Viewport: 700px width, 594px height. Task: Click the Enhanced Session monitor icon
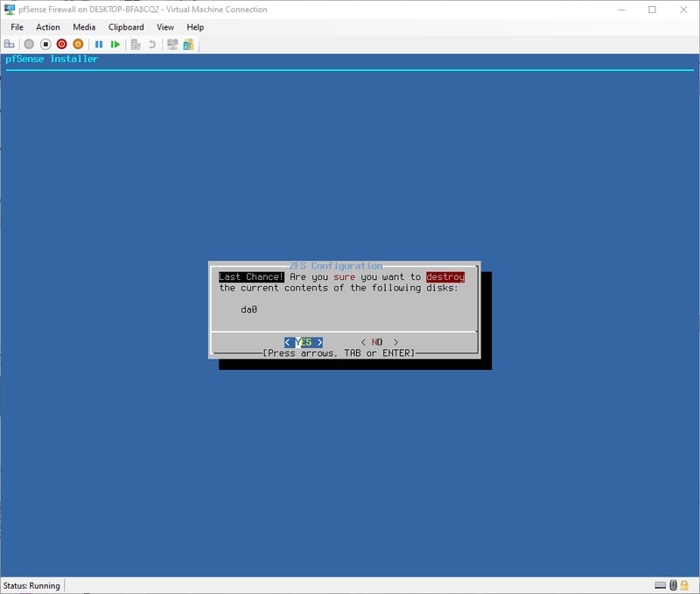pyautogui.click(x=172, y=44)
